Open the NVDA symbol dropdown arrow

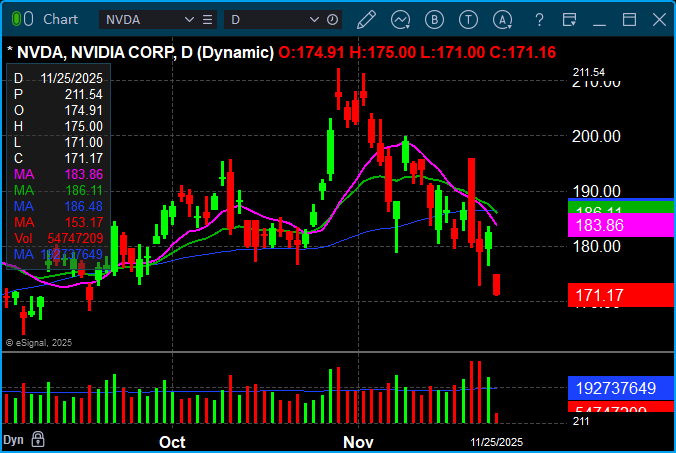point(189,20)
